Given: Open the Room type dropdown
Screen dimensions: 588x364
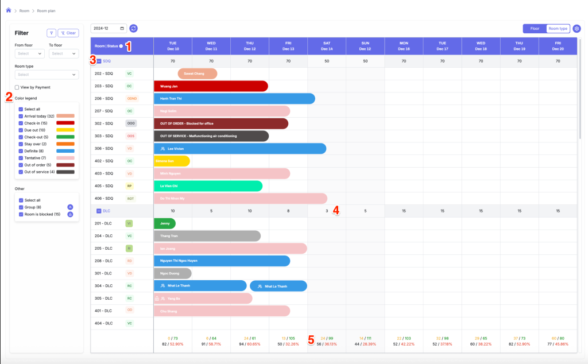Looking at the screenshot, I should click(x=47, y=75).
